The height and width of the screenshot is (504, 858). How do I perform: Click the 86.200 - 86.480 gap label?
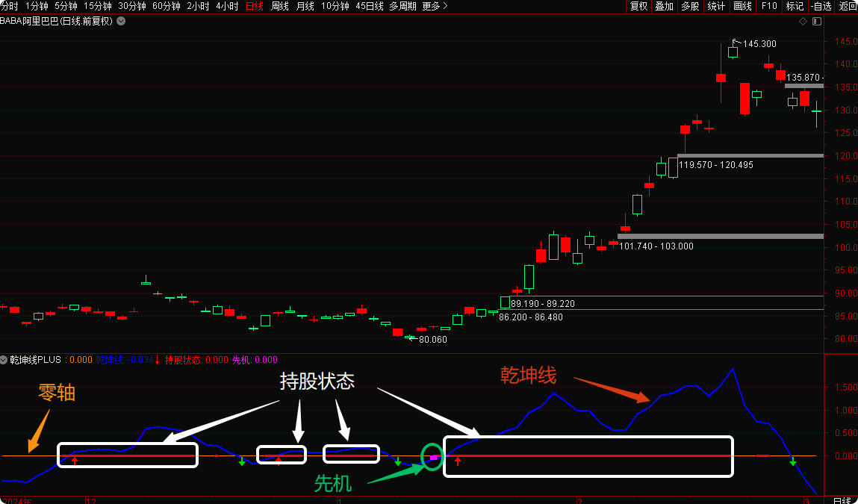(531, 317)
